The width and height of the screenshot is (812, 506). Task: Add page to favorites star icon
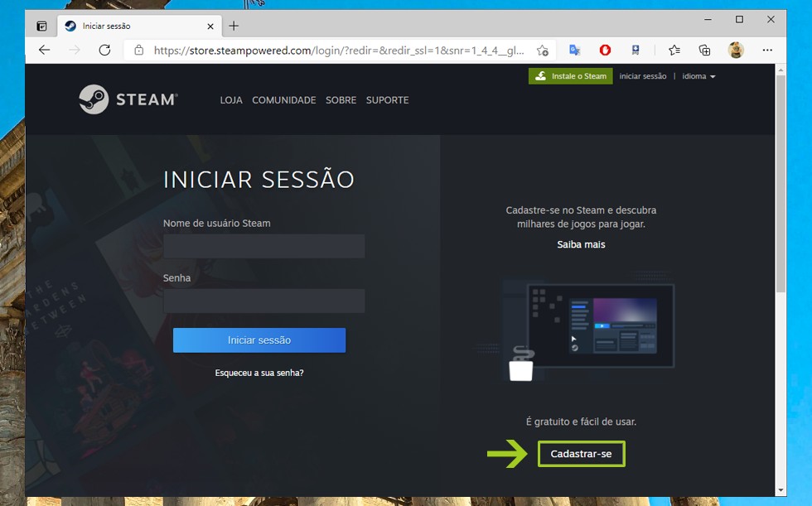click(542, 51)
